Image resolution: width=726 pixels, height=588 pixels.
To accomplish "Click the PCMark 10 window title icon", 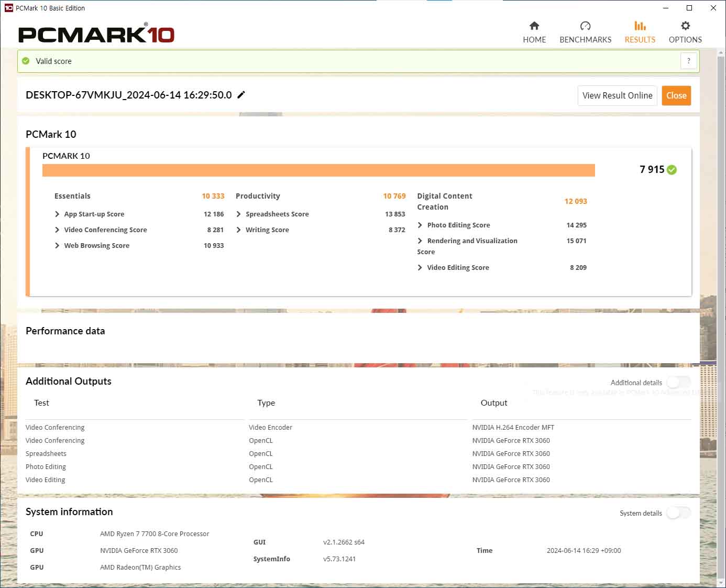I will point(8,8).
